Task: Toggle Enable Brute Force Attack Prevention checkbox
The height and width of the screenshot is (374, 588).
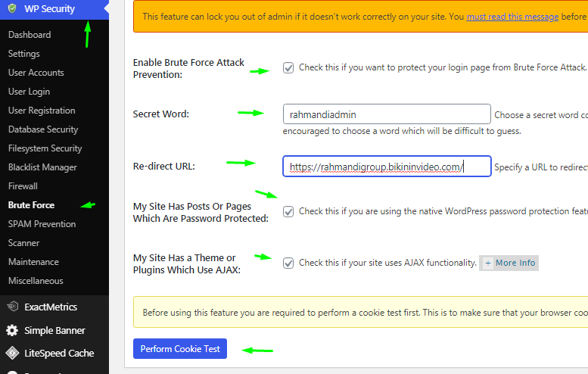Action: click(x=288, y=67)
